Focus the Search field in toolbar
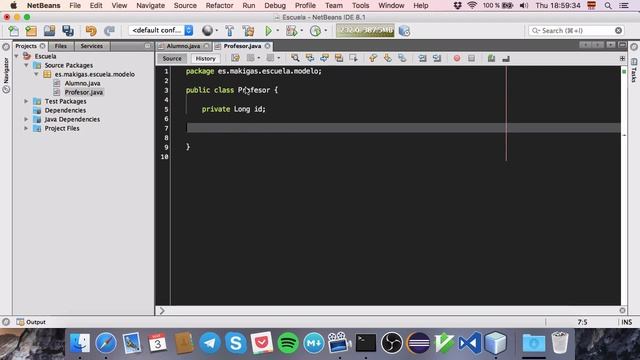 (x=576, y=31)
